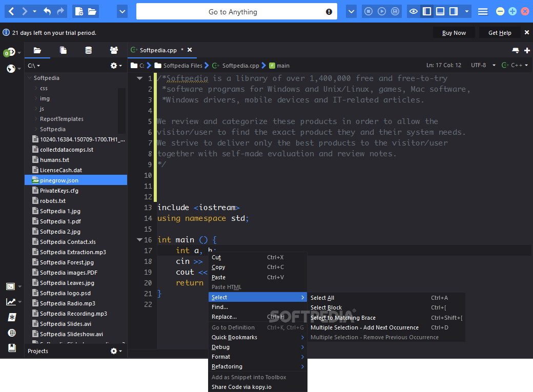Image resolution: width=533 pixels, height=392 pixels.
Task: Click the Buy Now button
Action: click(454, 33)
